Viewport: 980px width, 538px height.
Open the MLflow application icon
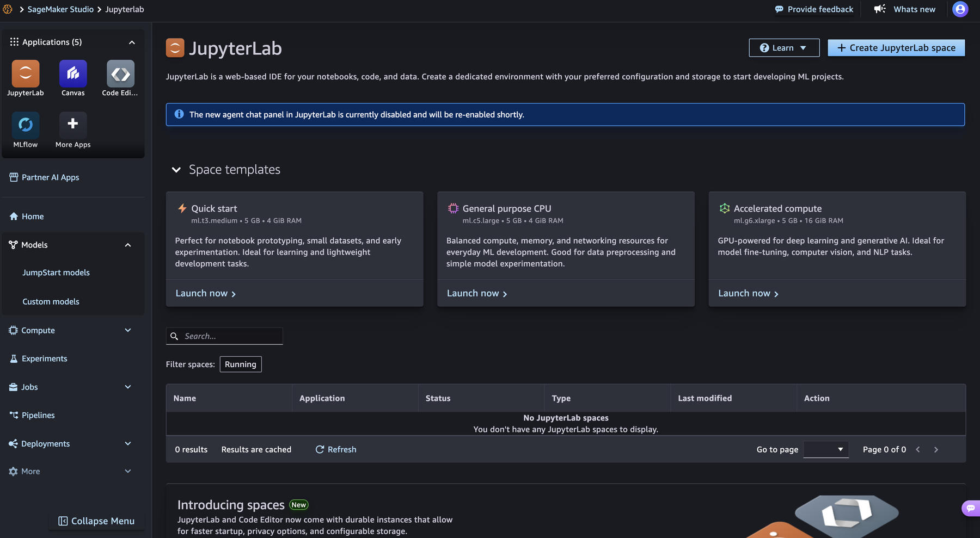[x=26, y=125]
